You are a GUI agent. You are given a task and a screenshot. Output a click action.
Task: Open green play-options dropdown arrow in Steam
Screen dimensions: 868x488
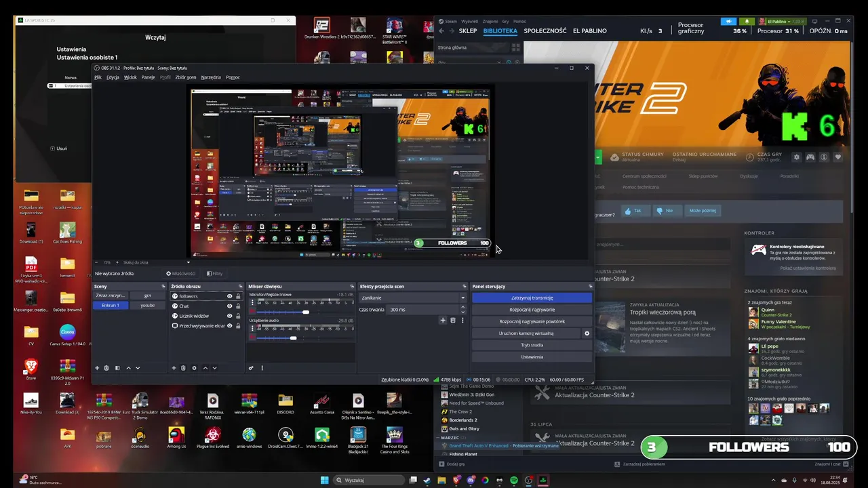598,157
